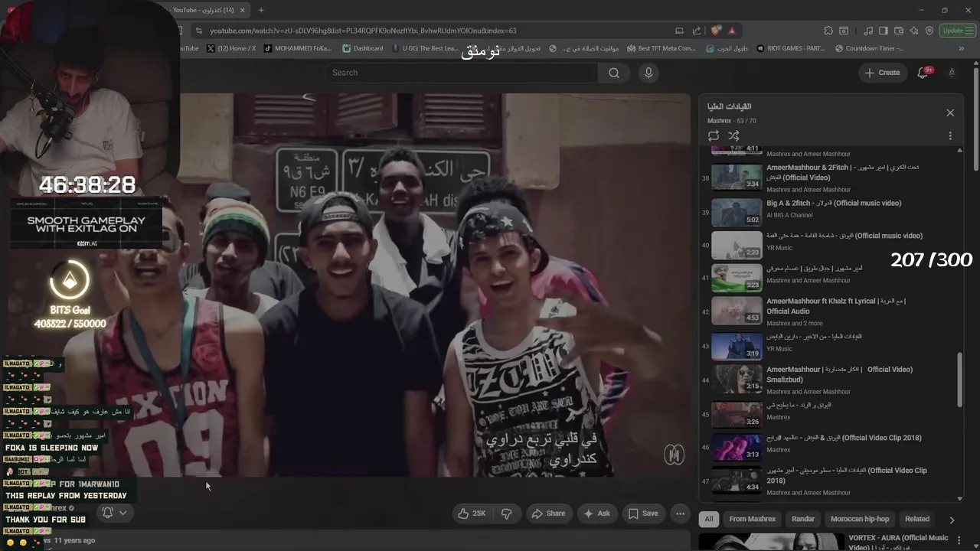Play playlist video 40 by YR Music (2:20)
Image resolution: width=980 pixels, height=551 pixels.
point(737,246)
